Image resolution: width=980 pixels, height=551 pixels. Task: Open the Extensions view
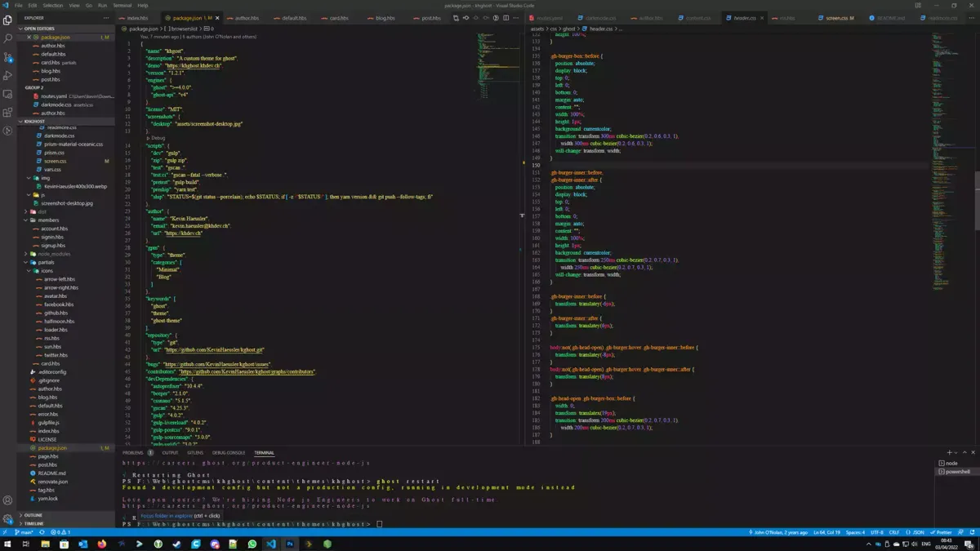point(8,113)
